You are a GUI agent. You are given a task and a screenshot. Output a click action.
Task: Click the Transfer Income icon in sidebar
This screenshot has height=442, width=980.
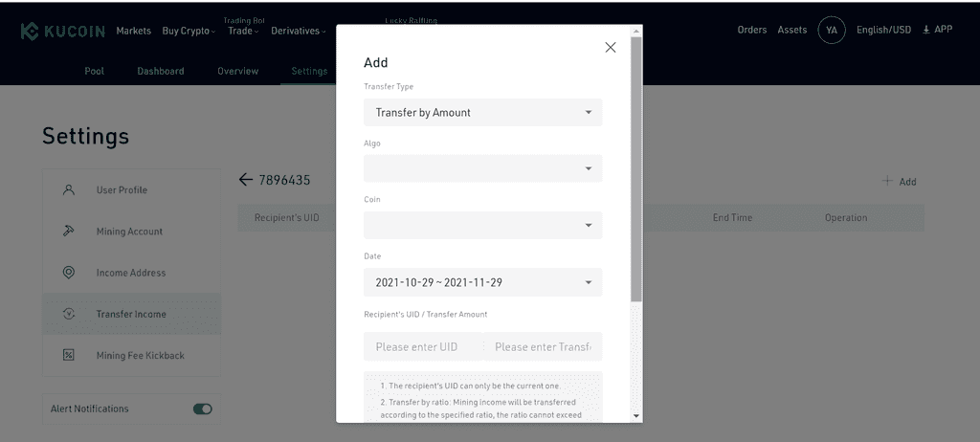(x=69, y=314)
